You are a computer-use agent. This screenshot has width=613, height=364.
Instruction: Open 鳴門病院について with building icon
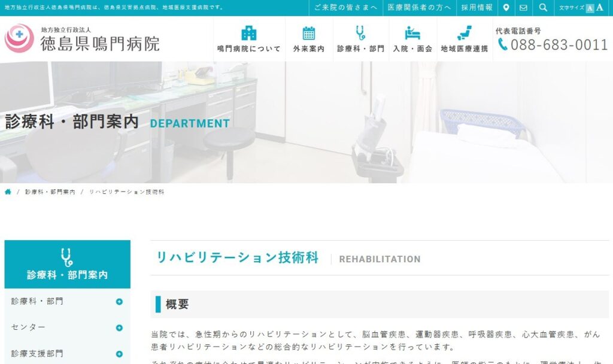248,40
